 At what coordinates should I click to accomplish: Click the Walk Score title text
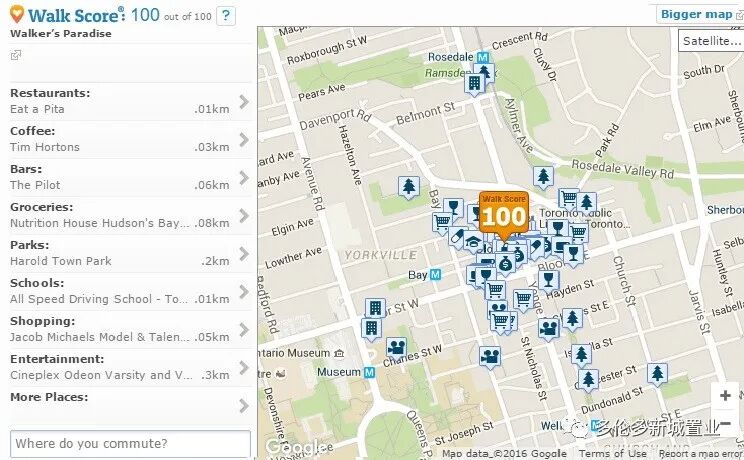[76, 15]
